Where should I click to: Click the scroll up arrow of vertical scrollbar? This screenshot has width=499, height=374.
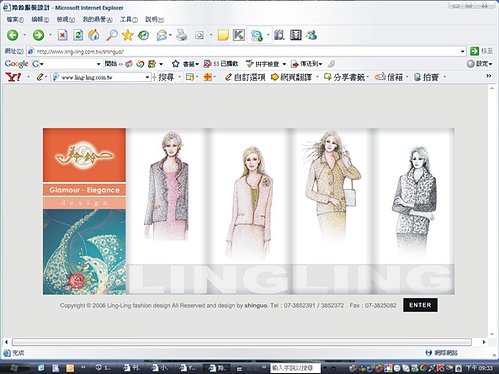492,88
